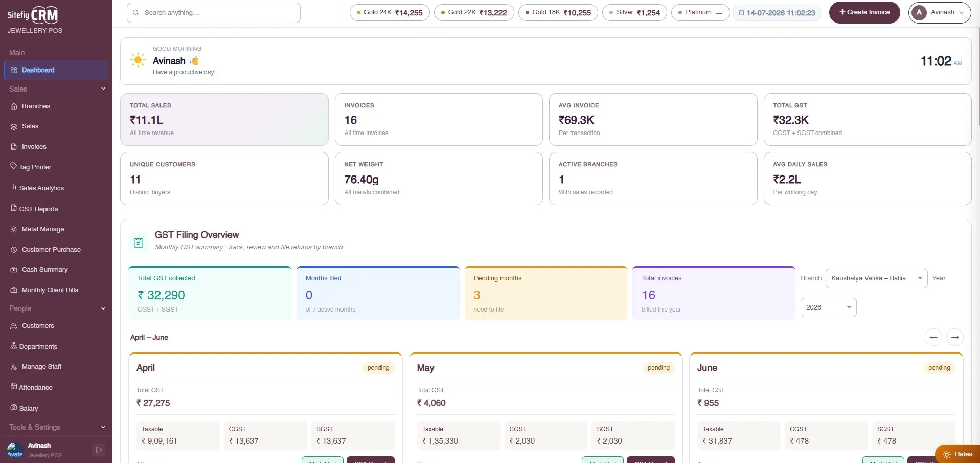Click the April pending status badge
This screenshot has width=980, height=463.
[378, 368]
